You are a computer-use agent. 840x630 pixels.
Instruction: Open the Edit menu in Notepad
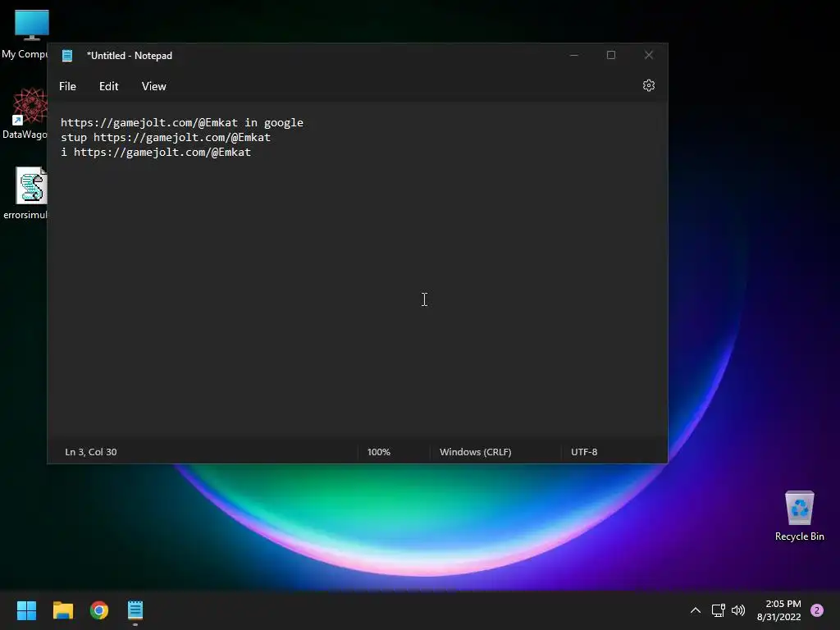tap(109, 86)
